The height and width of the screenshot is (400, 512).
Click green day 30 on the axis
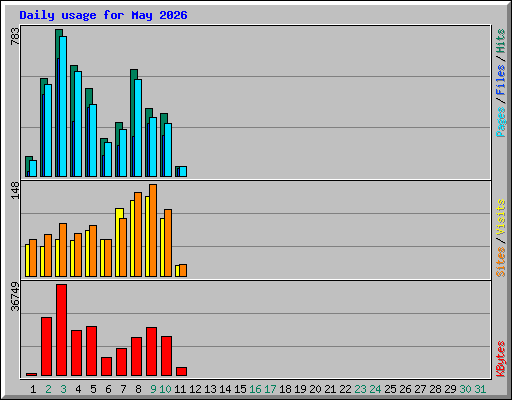tap(465, 389)
